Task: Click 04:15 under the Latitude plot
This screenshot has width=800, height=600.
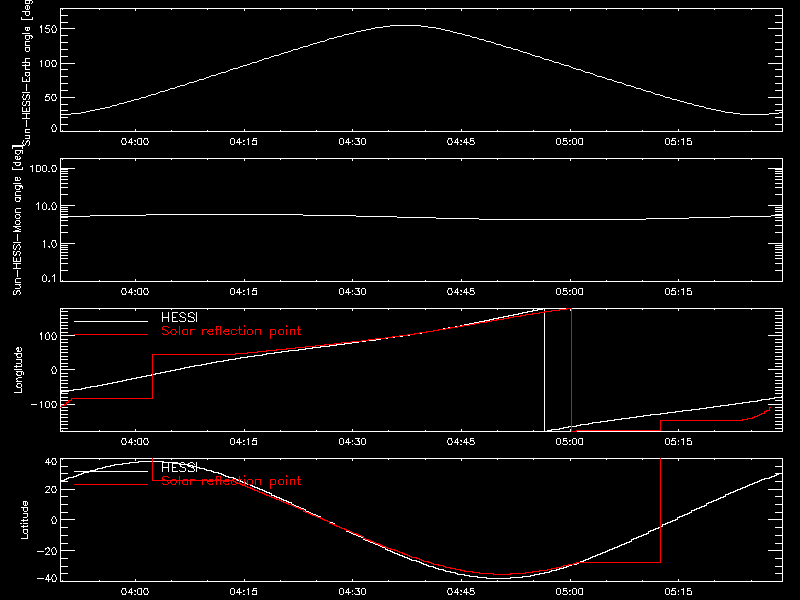Action: 243,591
